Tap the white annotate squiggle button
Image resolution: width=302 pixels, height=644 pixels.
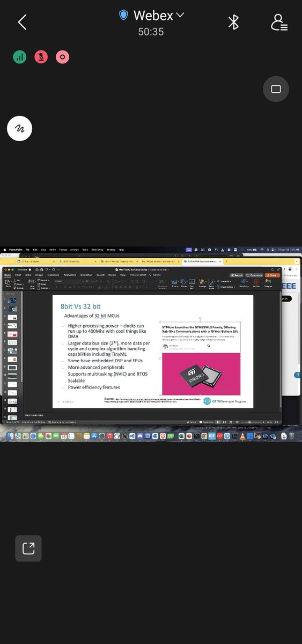[19, 129]
